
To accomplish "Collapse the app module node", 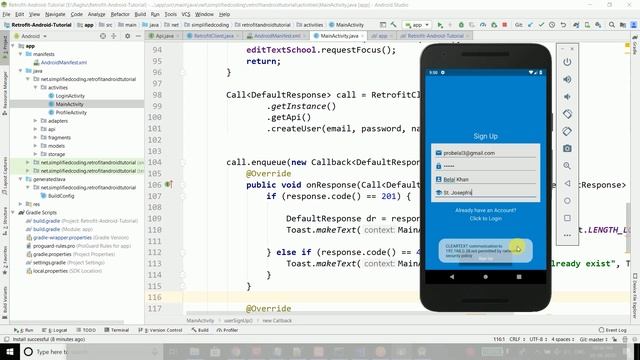I will pyautogui.click(x=13, y=46).
